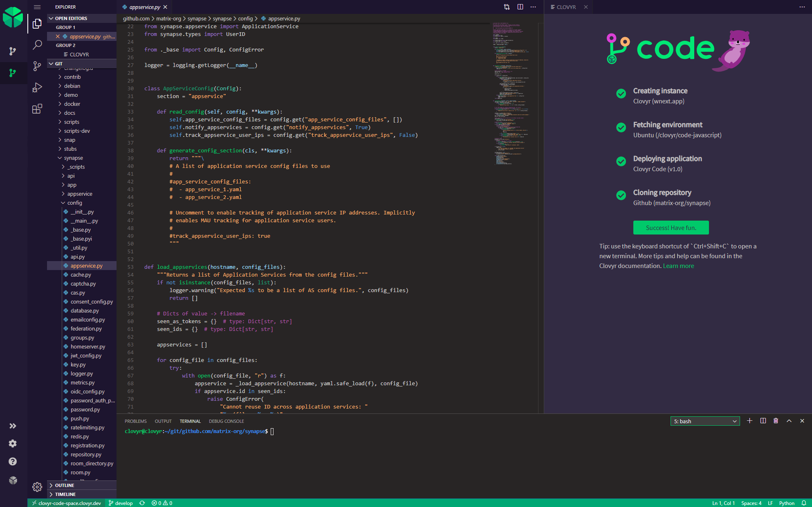The height and width of the screenshot is (507, 812).
Task: Switch to the PROBLEMS tab
Action: click(136, 421)
